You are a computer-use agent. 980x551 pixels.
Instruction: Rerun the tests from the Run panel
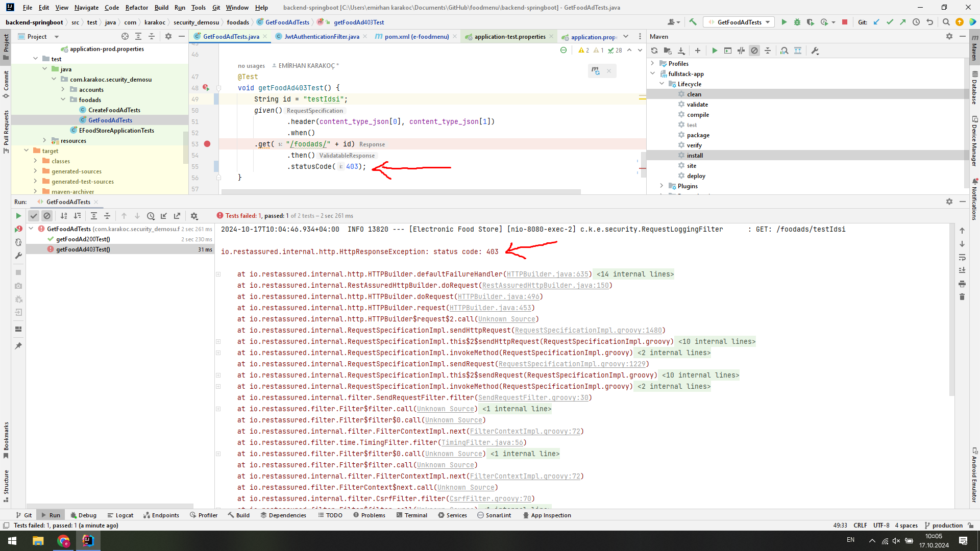pos(18,215)
